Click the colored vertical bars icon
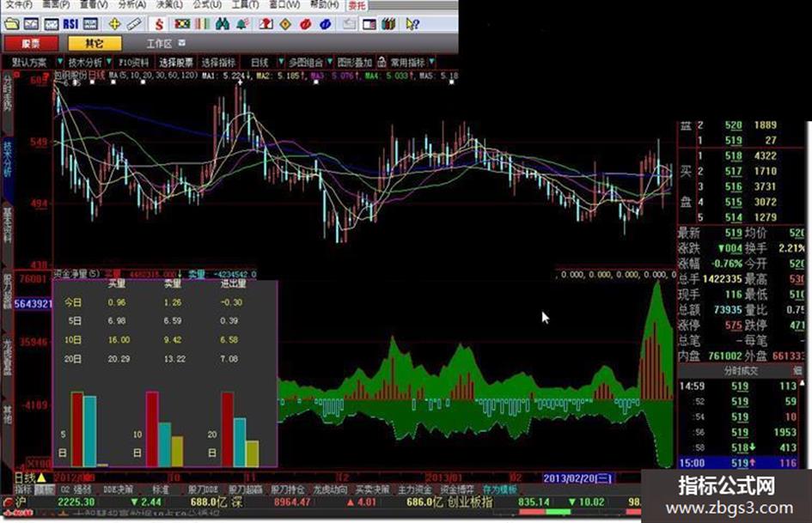The height and width of the screenshot is (523, 812). tap(203, 24)
